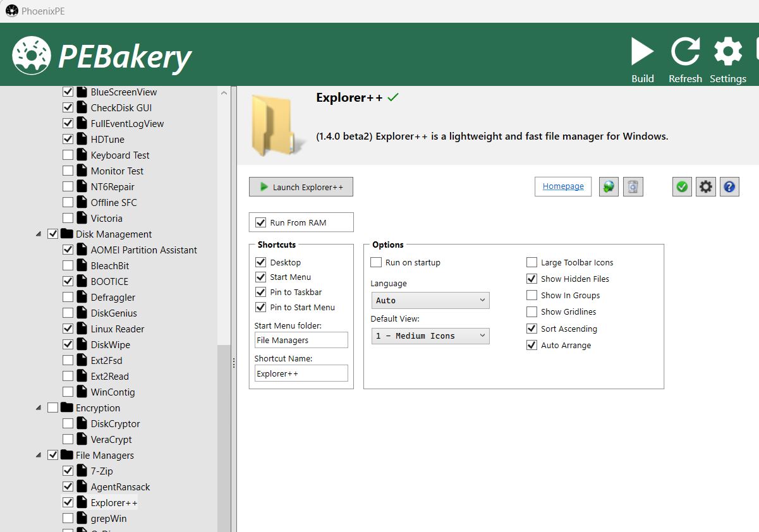Open the Homepage link
Image resolution: width=759 pixels, height=532 pixels.
563,186
